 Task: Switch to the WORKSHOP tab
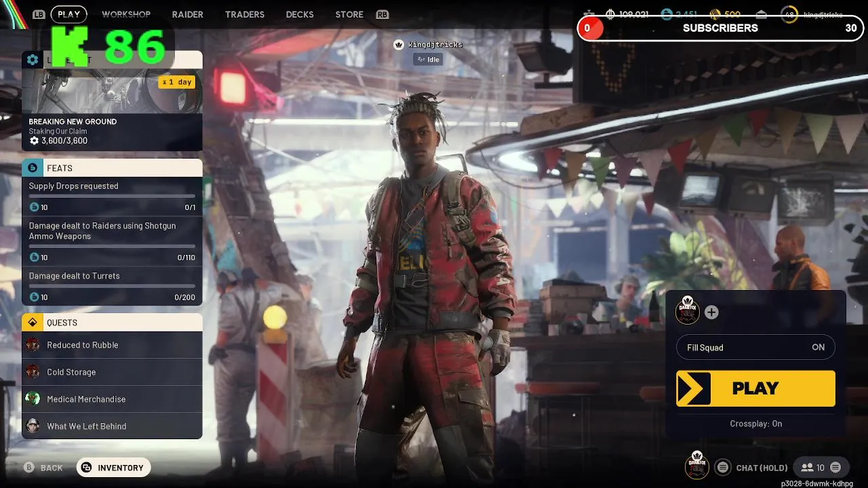(x=126, y=14)
